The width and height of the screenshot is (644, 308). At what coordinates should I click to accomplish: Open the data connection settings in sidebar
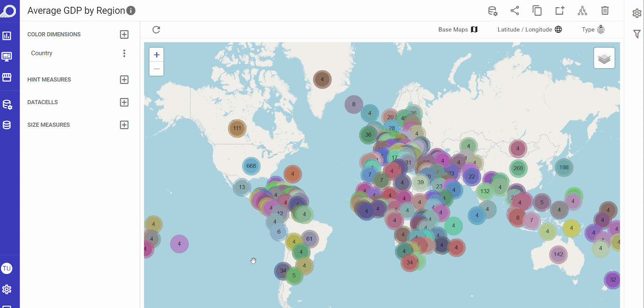(7, 105)
